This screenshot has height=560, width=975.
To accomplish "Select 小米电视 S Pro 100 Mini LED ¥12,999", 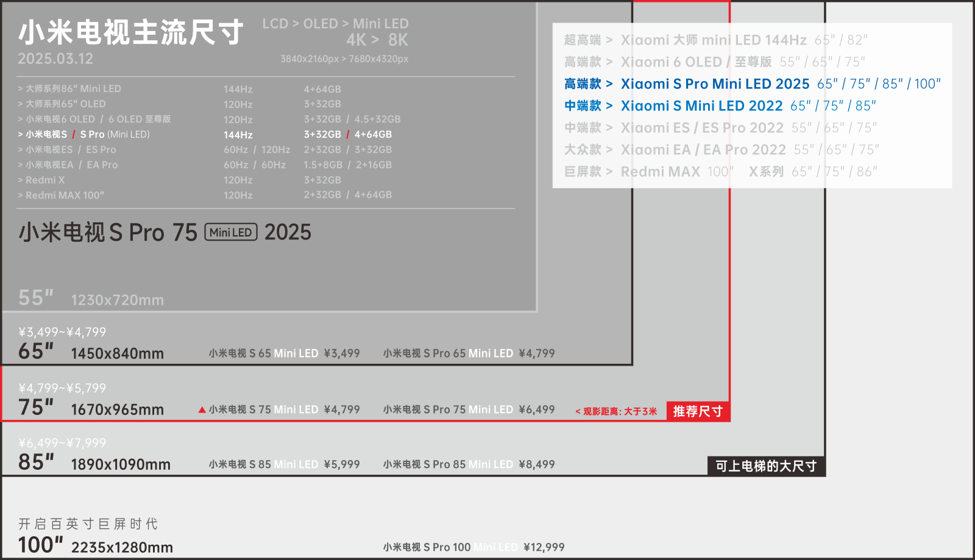I will tap(474, 547).
